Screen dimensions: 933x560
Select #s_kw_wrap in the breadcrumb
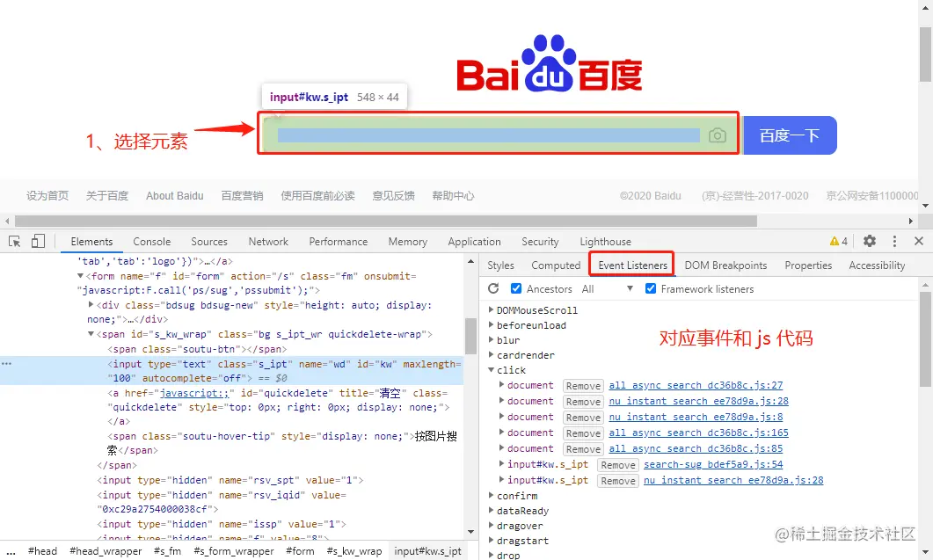(x=354, y=551)
